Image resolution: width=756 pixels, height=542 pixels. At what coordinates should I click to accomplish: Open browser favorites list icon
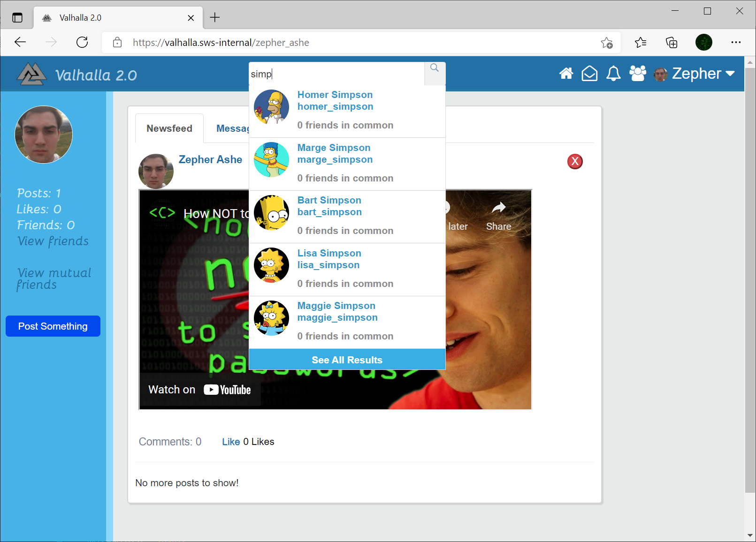(x=641, y=43)
